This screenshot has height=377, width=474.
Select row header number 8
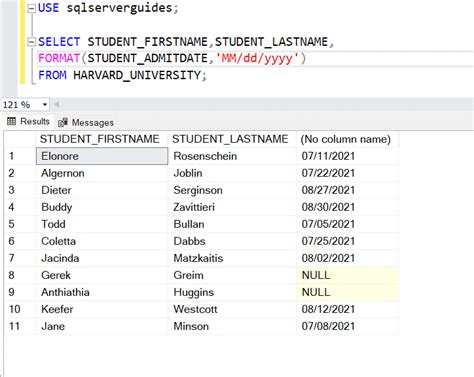click(20, 275)
